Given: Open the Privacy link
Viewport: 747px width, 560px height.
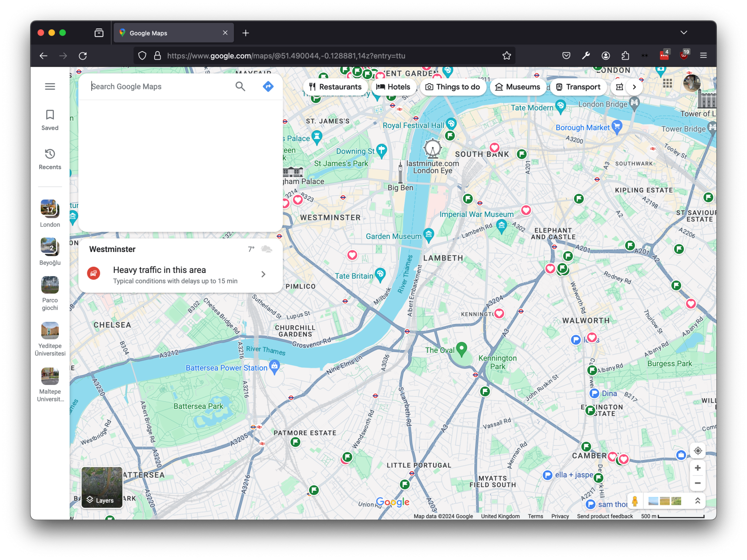Looking at the screenshot, I should 560,516.
